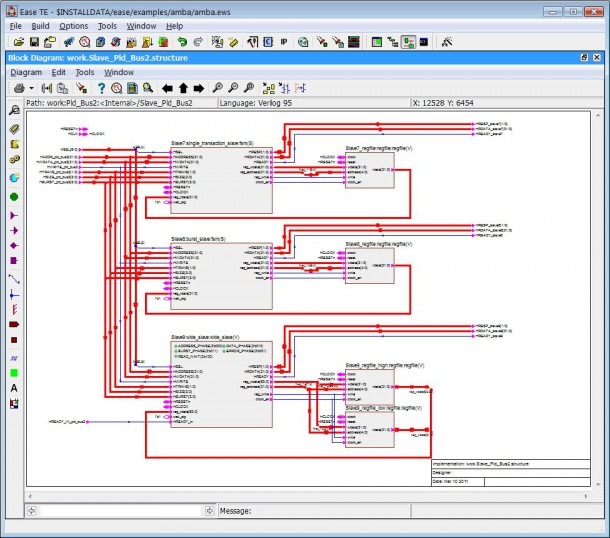
Task: Click the message bar right arrow button
Action: click(x=210, y=511)
